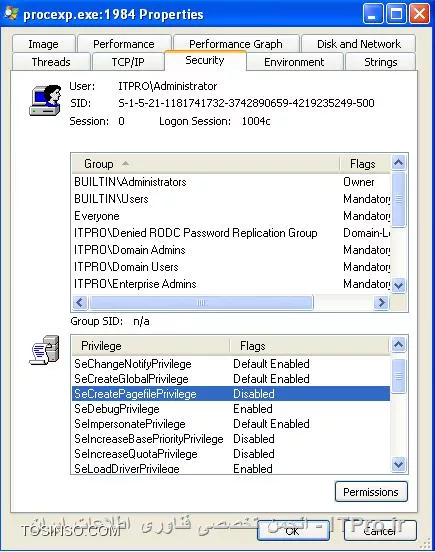
Task: Click the procexp title bar application icon
Action: [11, 13]
